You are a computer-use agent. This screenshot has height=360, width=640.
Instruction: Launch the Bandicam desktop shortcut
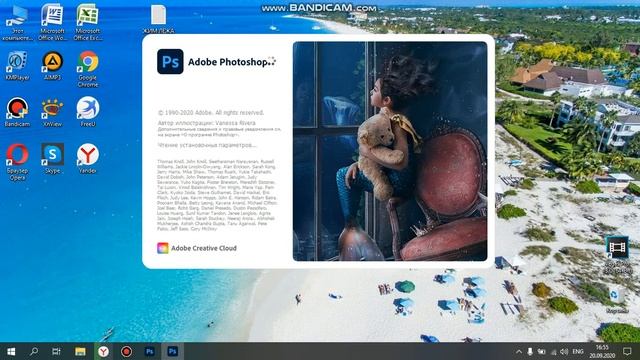click(x=17, y=112)
